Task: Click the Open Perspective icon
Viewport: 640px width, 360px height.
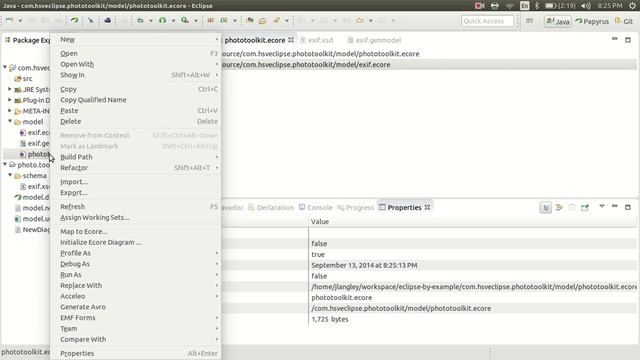Action: tap(529, 21)
